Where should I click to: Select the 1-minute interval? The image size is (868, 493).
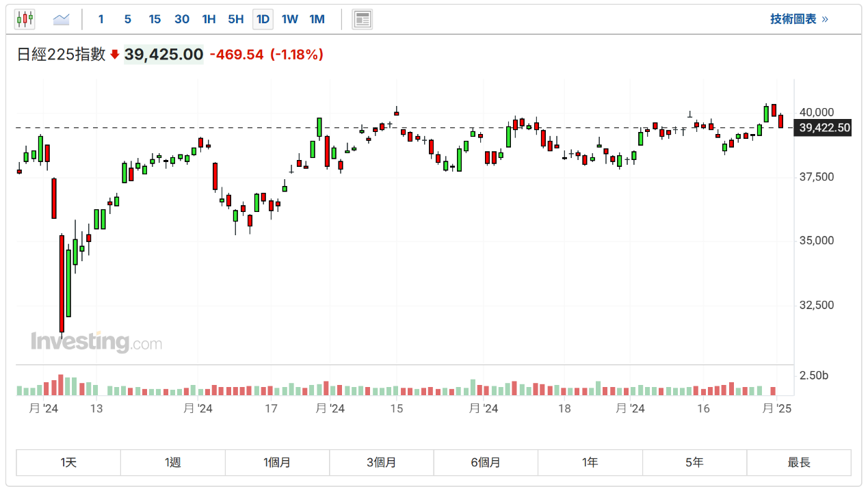tap(101, 19)
